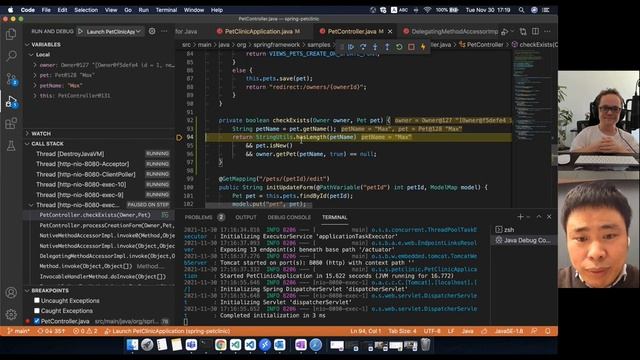Open launch.json via the gear icon
This screenshot has height=360, width=640.
click(152, 31)
